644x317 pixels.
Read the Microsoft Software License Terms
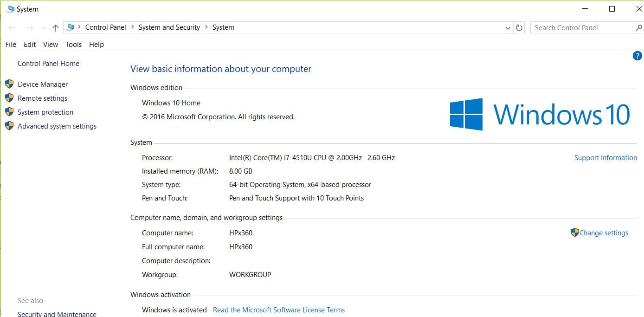pos(279,310)
